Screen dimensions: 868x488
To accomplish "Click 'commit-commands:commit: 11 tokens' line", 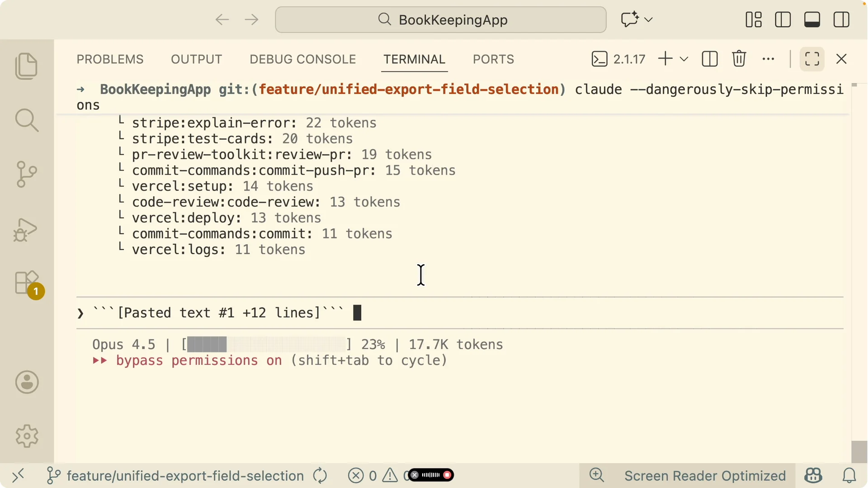I will pos(262,234).
